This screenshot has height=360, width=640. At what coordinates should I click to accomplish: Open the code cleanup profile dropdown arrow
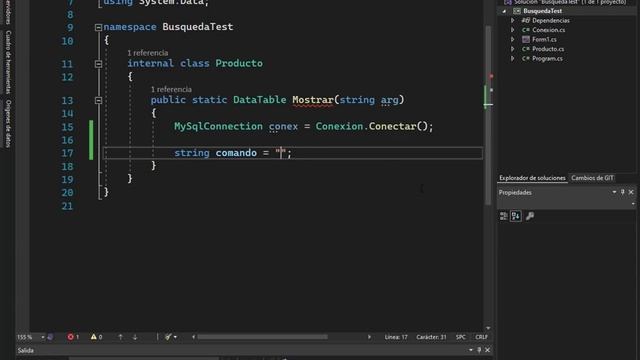[176, 337]
